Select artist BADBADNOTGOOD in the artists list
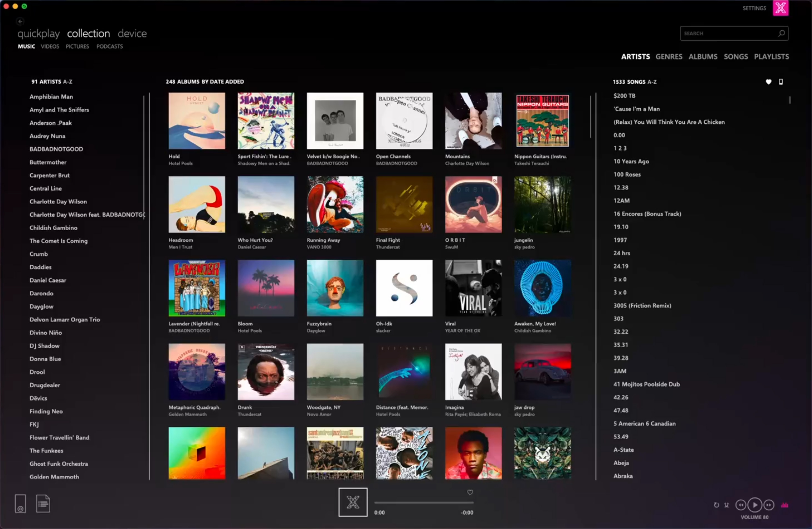 click(x=56, y=149)
